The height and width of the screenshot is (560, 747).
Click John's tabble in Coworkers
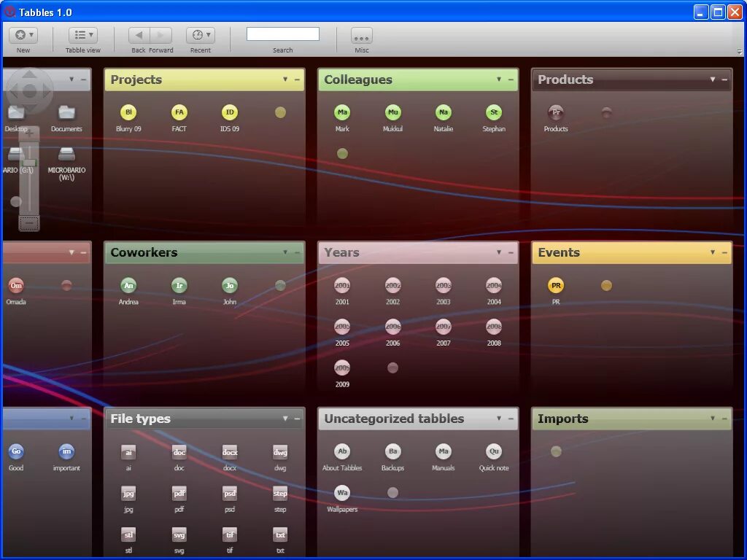tap(230, 286)
